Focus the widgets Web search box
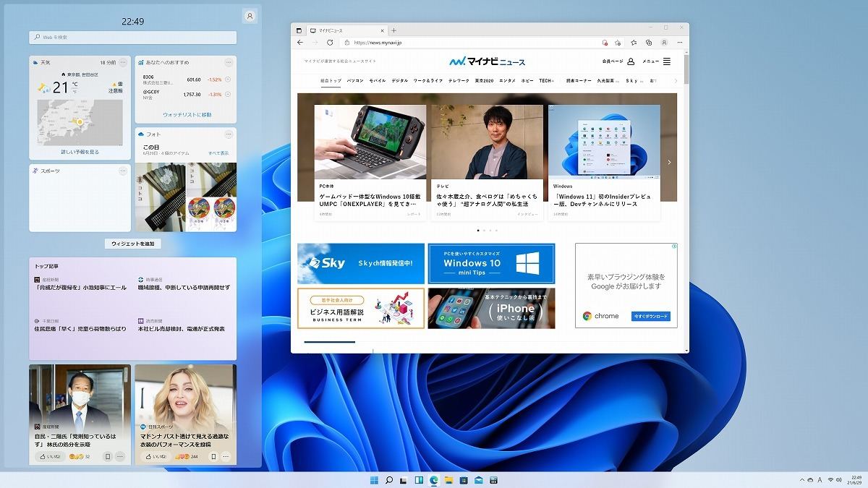This screenshot has width=868, height=488. pos(133,37)
